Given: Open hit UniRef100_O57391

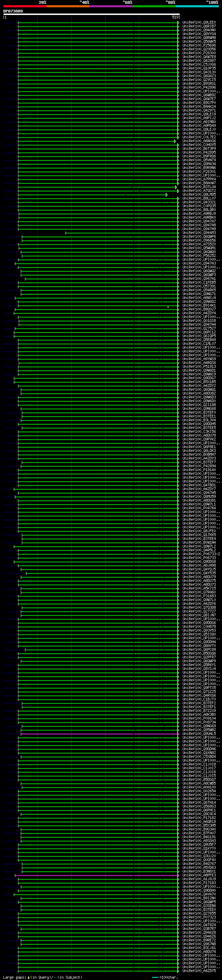Looking at the screenshot, I should point(199,286).
